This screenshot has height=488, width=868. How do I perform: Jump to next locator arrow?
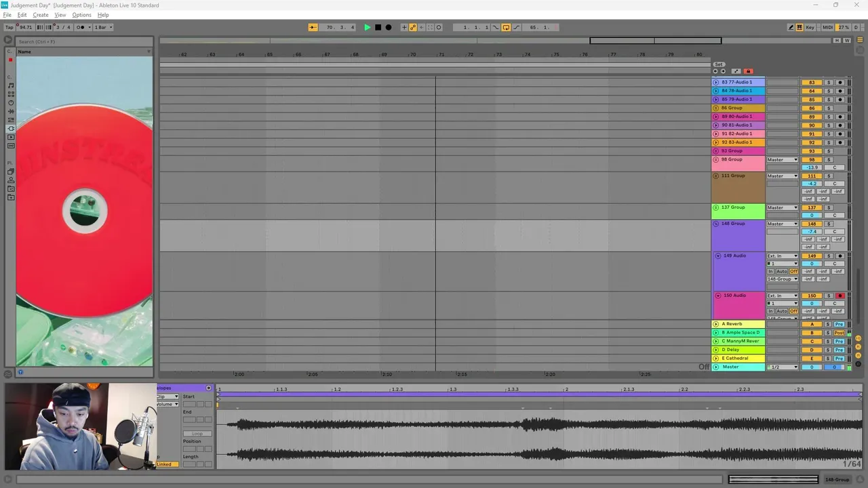pyautogui.click(x=723, y=71)
